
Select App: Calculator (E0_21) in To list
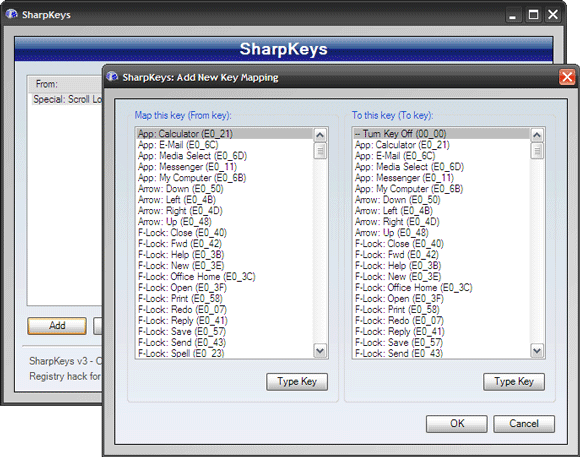click(x=442, y=145)
